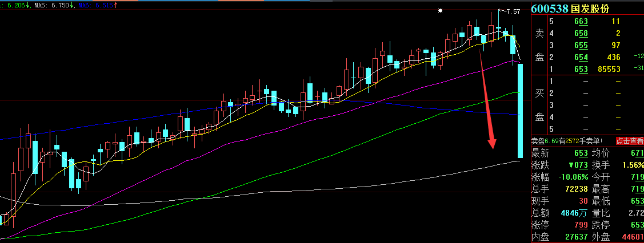Click the white star marker above the chart
Viewport: 644px width, 243px height.
[440, 10]
